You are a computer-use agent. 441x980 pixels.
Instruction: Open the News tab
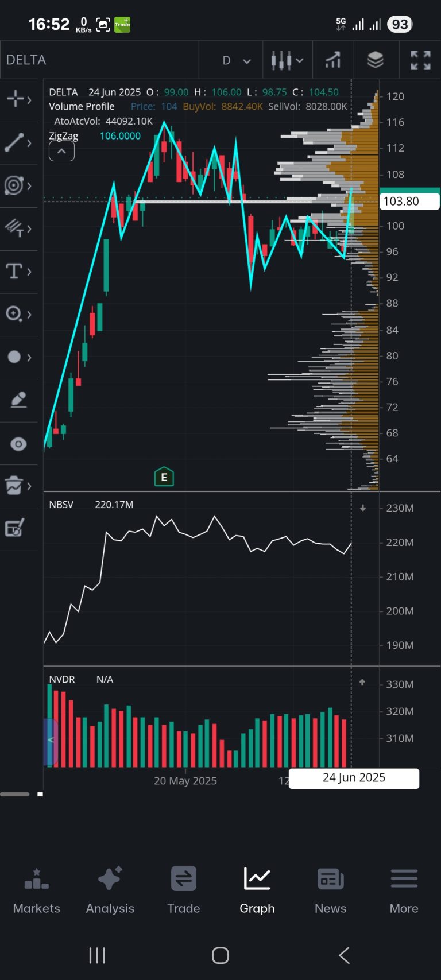click(x=331, y=890)
